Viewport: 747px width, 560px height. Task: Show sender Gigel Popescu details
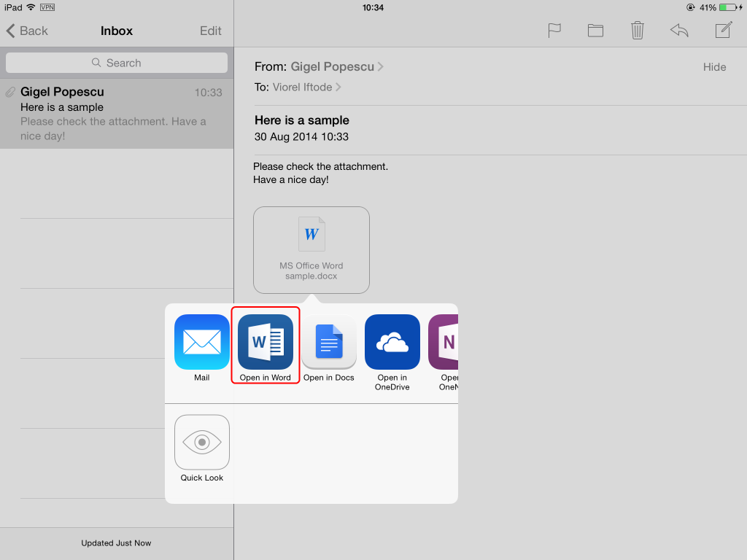point(337,66)
